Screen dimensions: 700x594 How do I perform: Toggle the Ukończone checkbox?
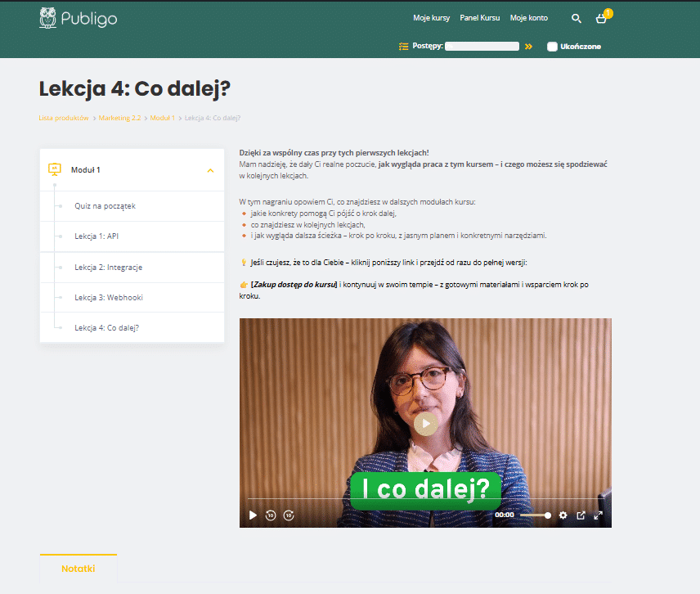552,47
